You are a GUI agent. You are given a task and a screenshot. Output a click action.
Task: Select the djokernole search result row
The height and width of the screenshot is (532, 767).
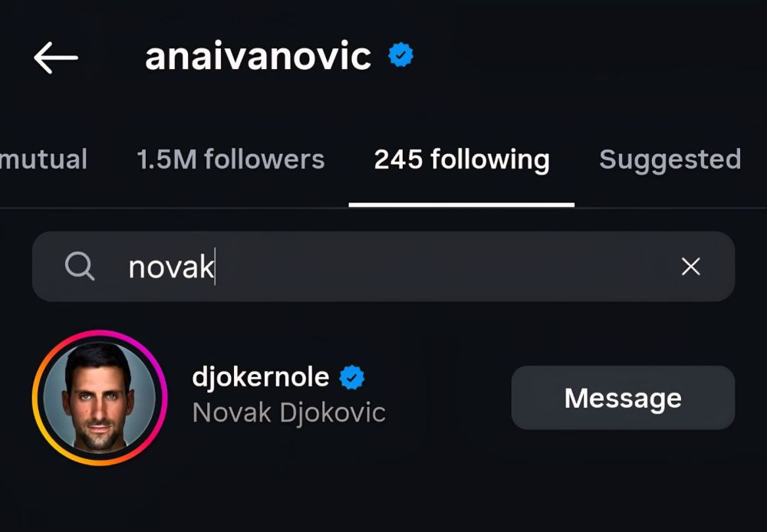click(x=383, y=398)
